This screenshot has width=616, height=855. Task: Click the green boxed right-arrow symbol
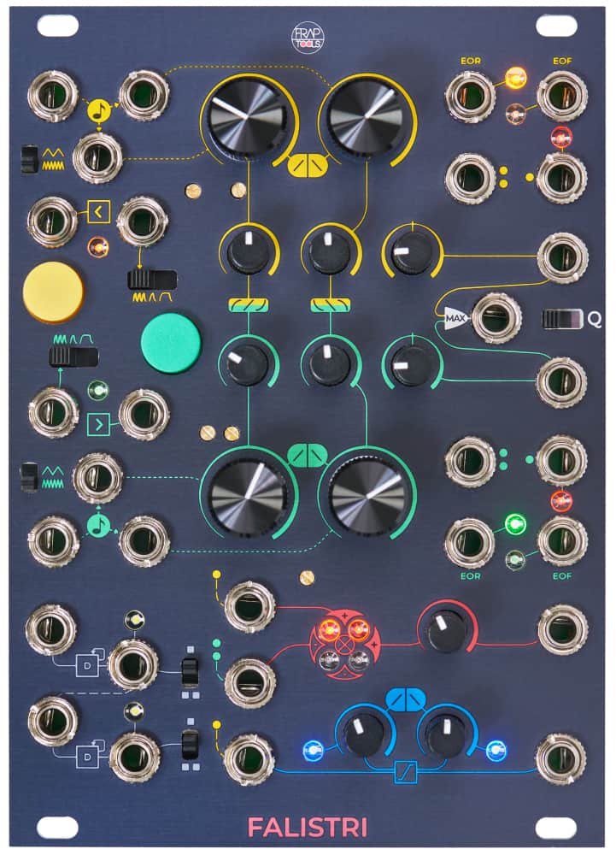(98, 424)
